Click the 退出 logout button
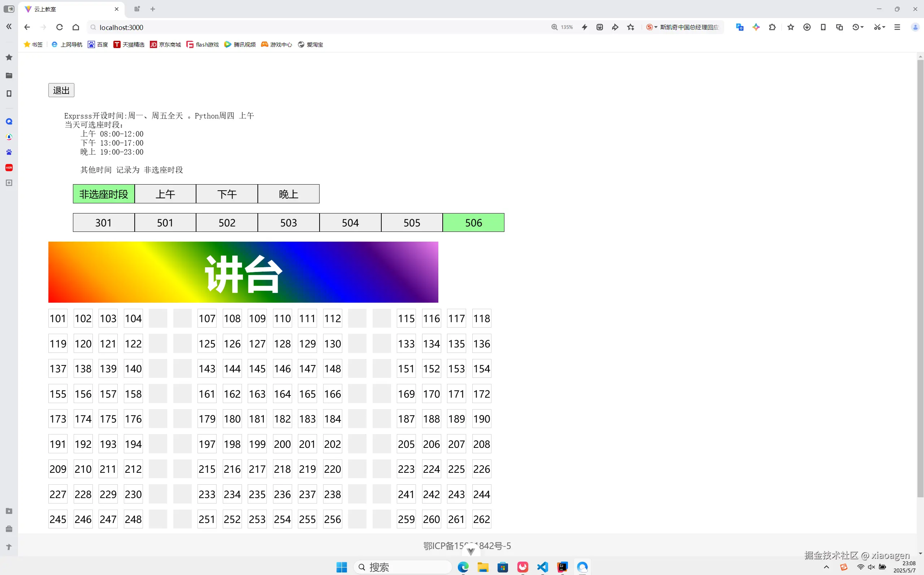The image size is (924, 575). coord(61,90)
